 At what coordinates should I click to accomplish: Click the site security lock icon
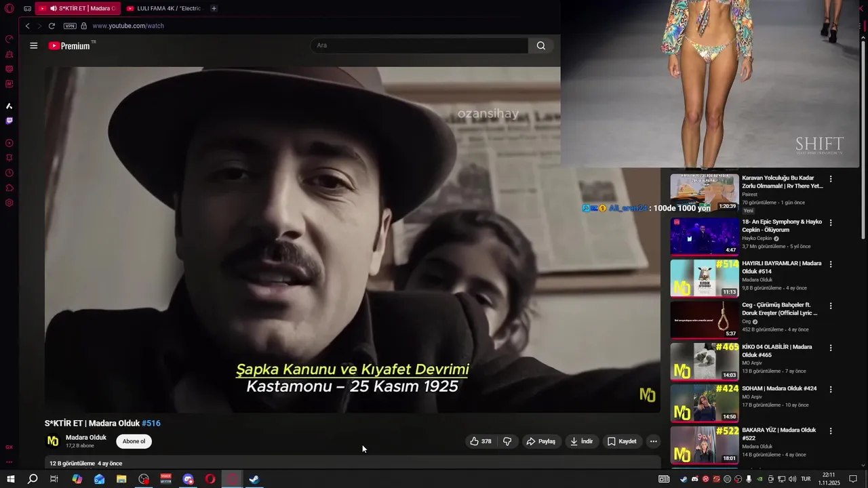[x=84, y=26]
